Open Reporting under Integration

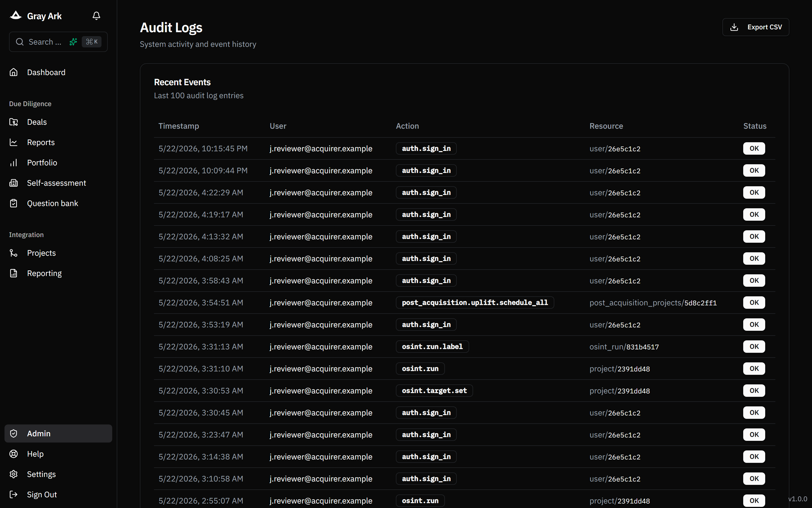58,273
